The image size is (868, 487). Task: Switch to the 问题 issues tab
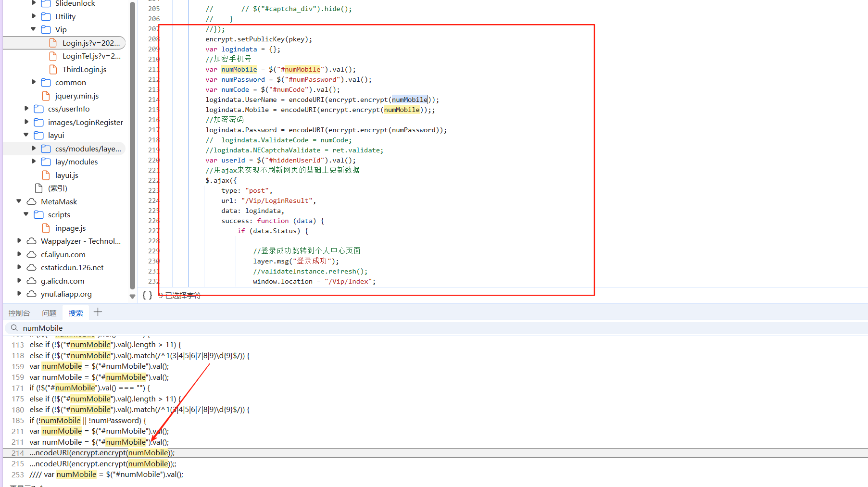point(49,313)
